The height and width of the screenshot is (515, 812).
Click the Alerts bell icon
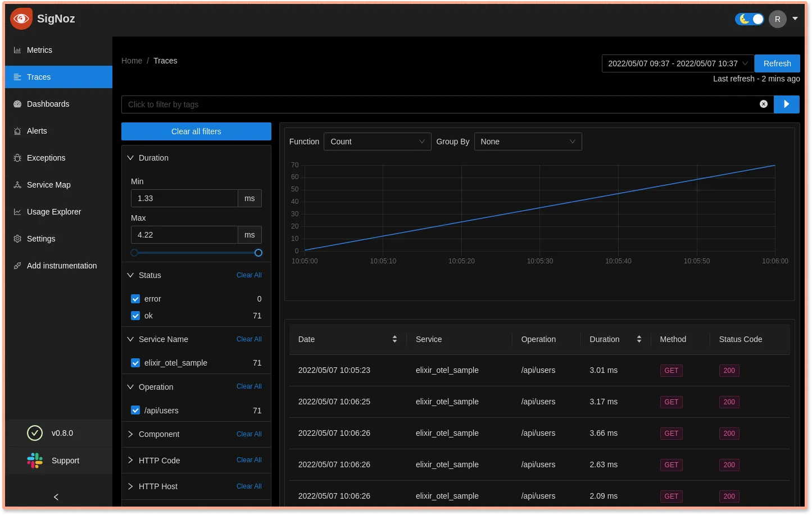coord(17,131)
